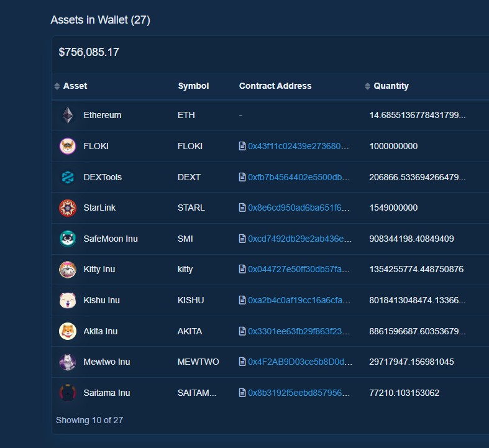
Task: Select the Mewtwo Inu asset name
Action: (x=107, y=362)
